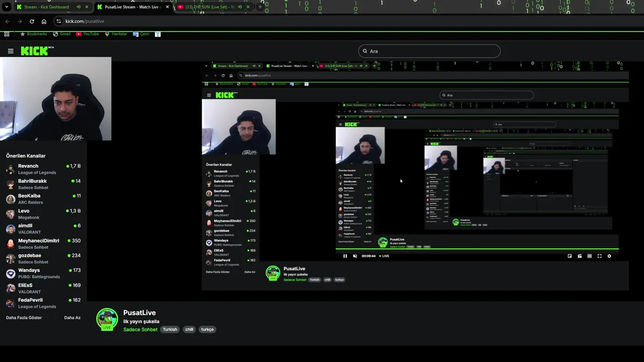Click PUBG: Battlegrounds under Wandays in the main sidebar
The width and height of the screenshot is (644, 362).
tap(39, 277)
